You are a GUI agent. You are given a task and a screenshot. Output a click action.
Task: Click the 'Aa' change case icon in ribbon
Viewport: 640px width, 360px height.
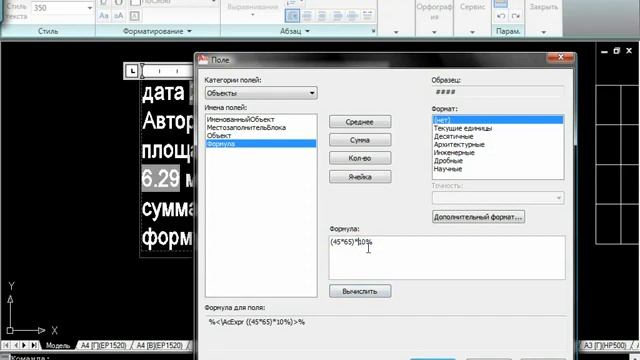point(104,16)
